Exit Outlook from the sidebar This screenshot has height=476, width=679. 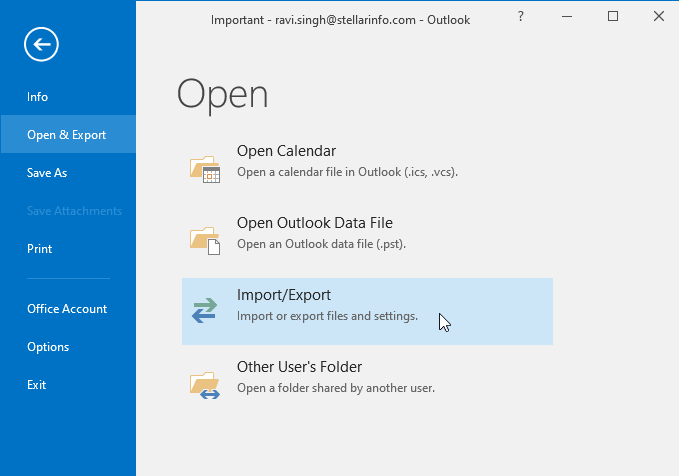[36, 385]
